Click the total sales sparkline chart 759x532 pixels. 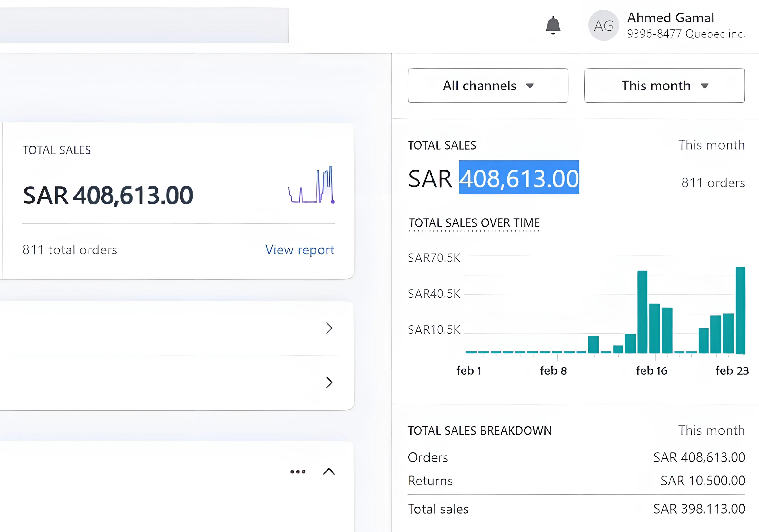311,184
